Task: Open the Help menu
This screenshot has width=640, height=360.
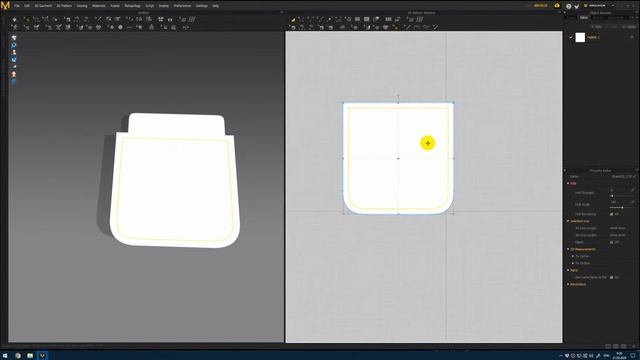Action: coord(216,6)
